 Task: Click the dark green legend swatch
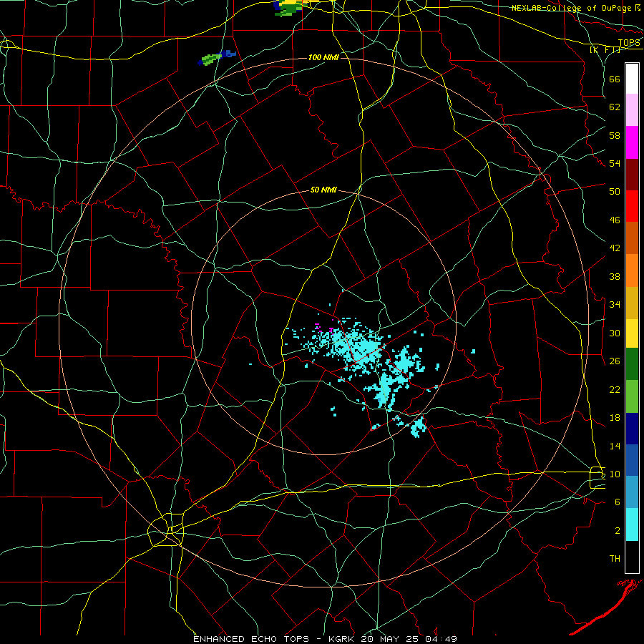(632, 364)
